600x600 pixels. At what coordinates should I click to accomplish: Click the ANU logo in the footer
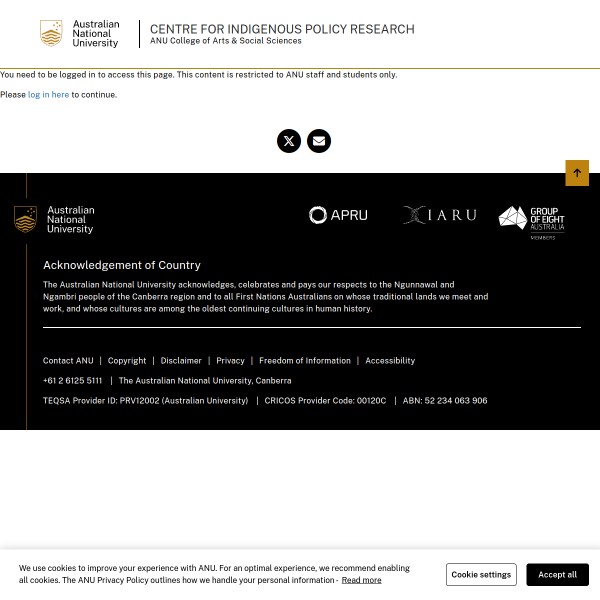tap(55, 220)
